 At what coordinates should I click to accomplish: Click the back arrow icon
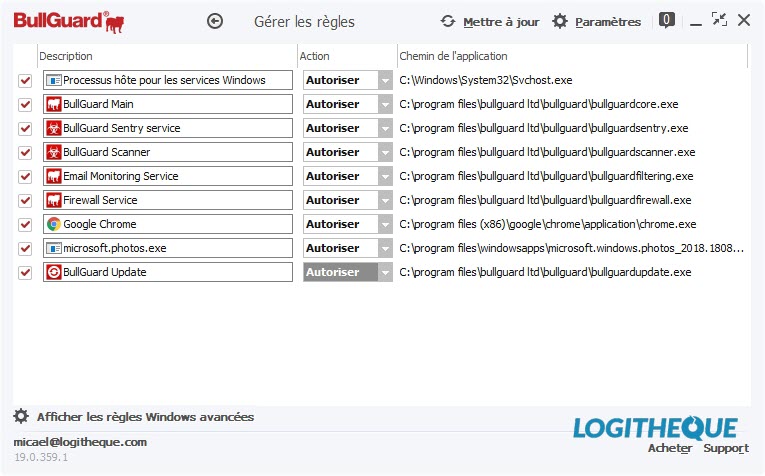coord(215,21)
